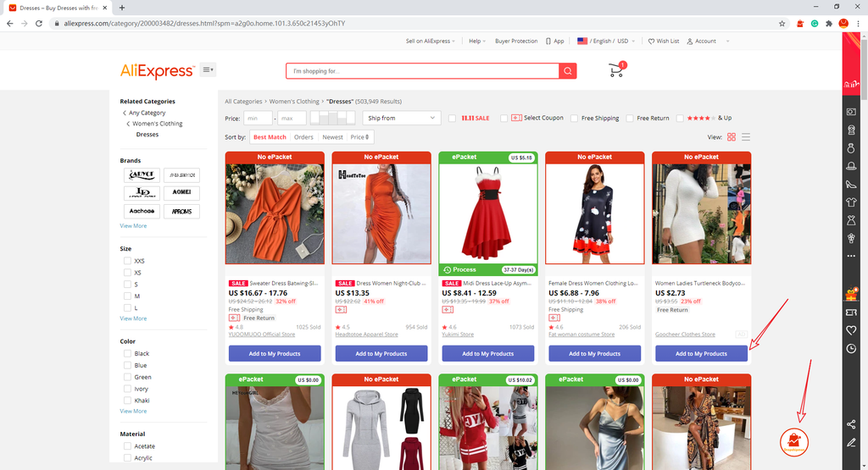The height and width of the screenshot is (470, 868).
Task: Switch to grid view icon
Action: click(x=732, y=137)
